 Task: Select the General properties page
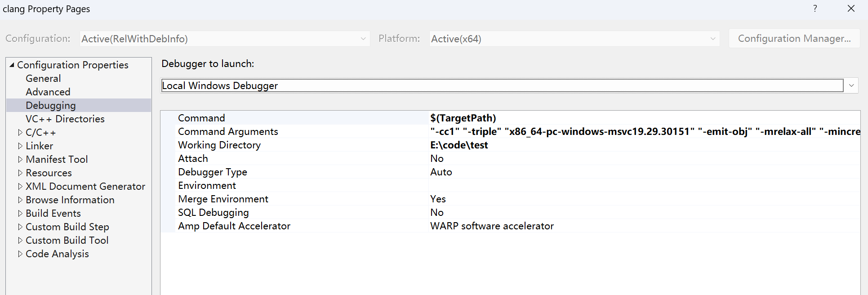tap(43, 79)
